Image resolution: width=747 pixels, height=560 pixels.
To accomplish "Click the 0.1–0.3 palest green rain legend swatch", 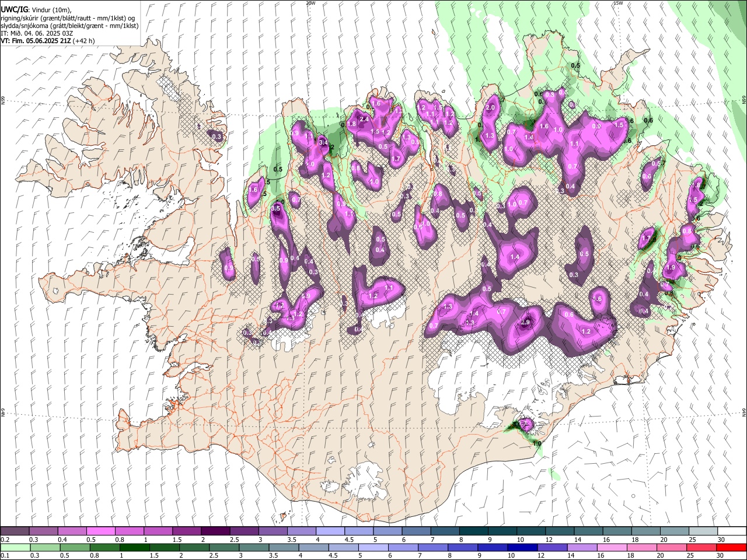I will tap(15, 547).
